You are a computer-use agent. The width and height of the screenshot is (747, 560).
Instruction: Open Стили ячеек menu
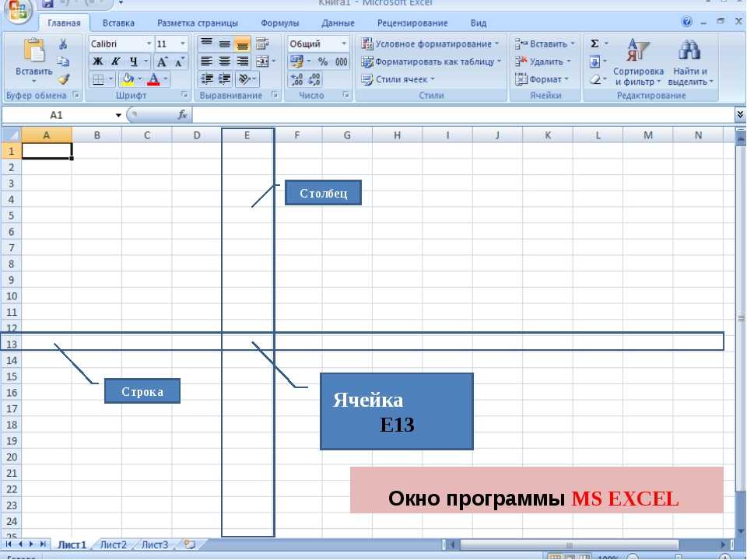click(398, 79)
